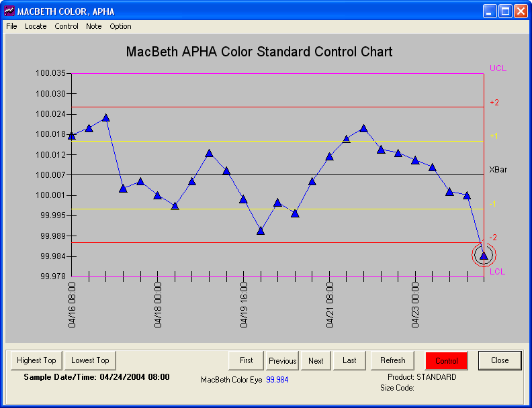This screenshot has height=408, width=532.
Task: Click the 04/23 00:00 x-axis label
Action: (x=416, y=305)
